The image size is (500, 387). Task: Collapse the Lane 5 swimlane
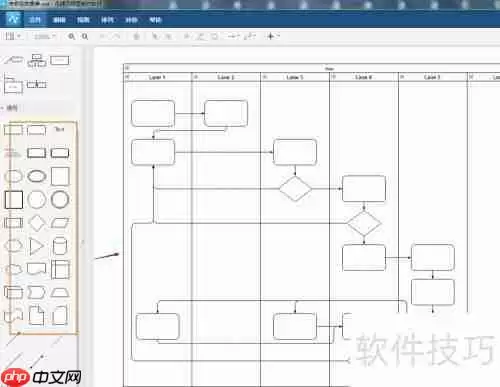point(402,77)
